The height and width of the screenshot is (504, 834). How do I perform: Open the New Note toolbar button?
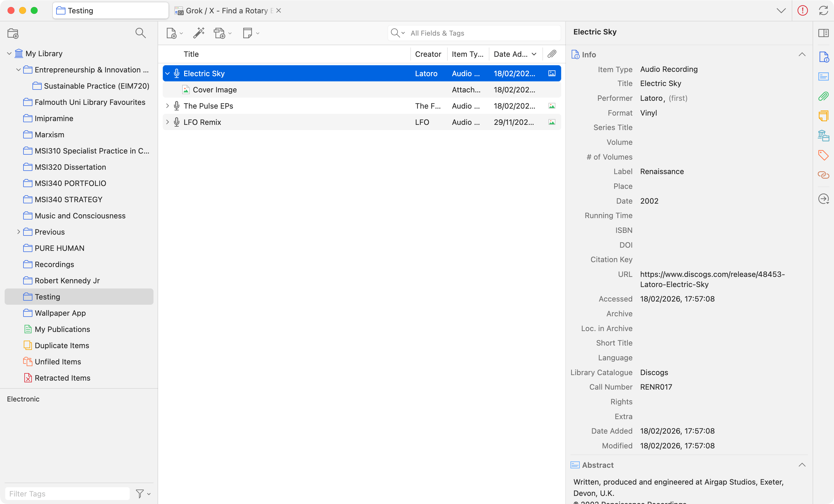click(248, 33)
